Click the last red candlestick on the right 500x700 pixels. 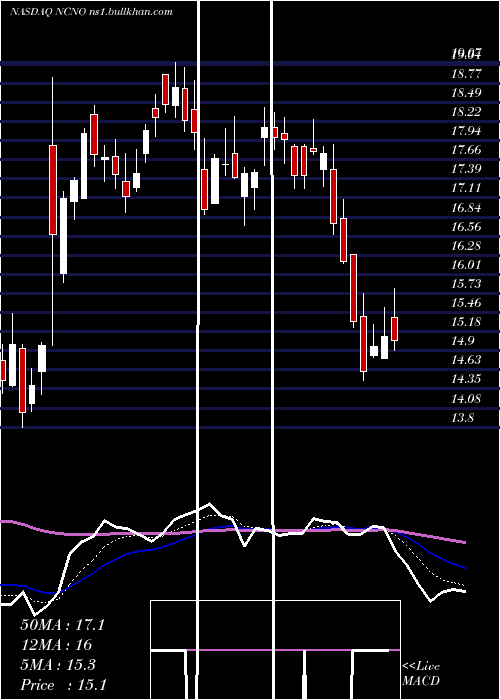coord(394,329)
